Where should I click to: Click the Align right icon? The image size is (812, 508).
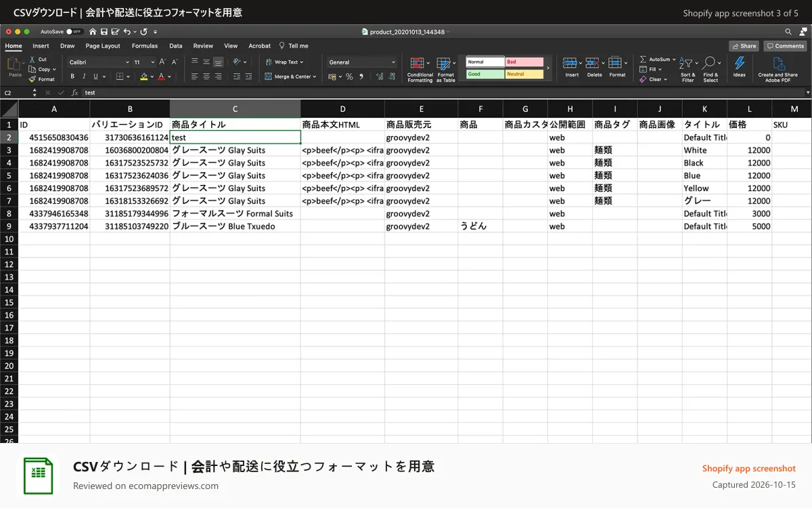[x=218, y=77]
